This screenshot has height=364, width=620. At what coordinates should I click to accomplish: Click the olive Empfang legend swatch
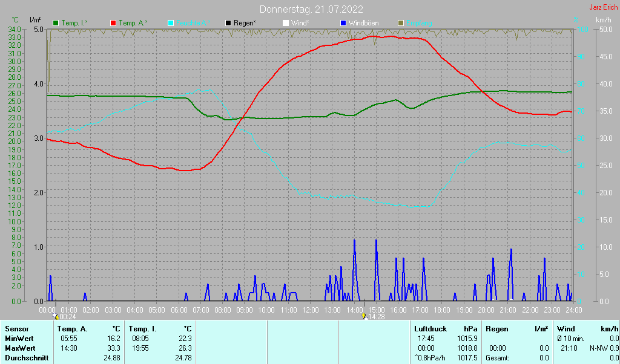[401, 24]
